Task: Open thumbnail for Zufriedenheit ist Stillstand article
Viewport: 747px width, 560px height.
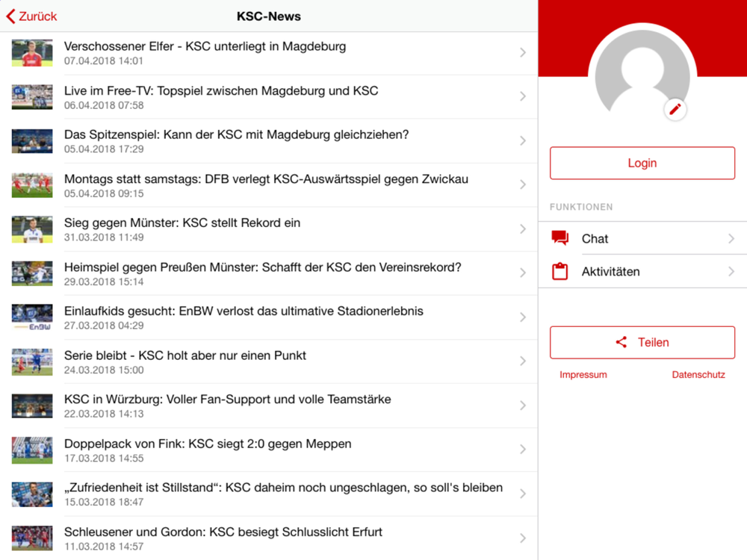Action: click(x=32, y=494)
